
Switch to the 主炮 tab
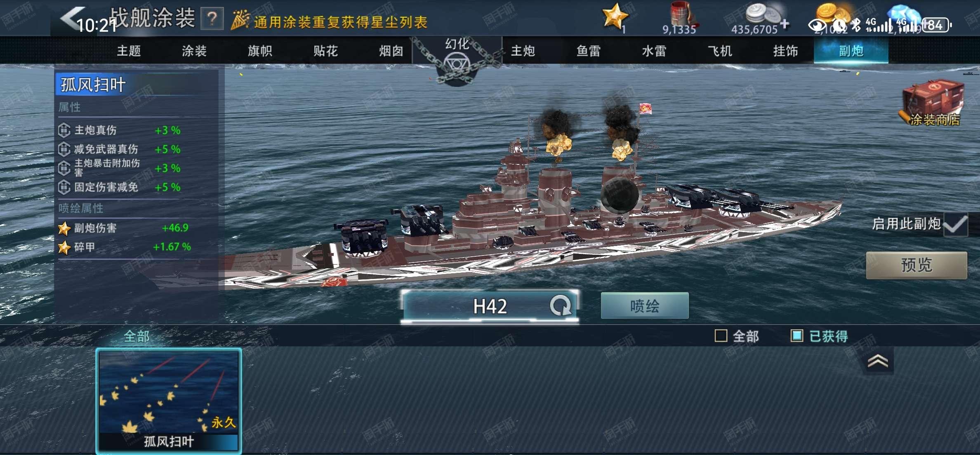point(523,51)
